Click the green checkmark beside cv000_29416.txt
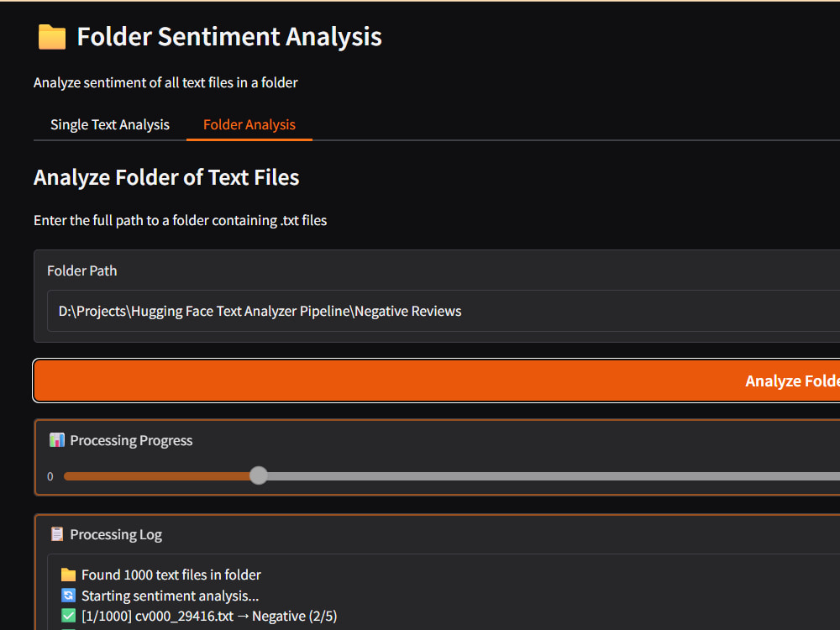This screenshot has width=840, height=630. pos(69,616)
